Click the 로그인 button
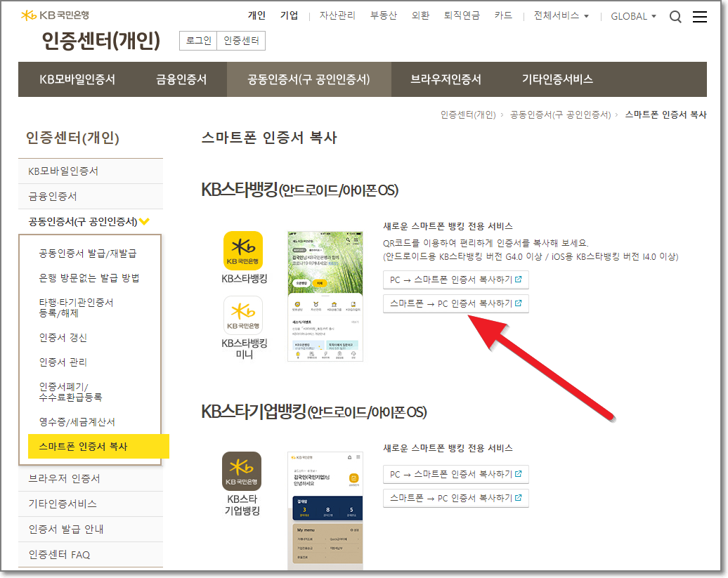This screenshot has height=578, width=728. 198,41
